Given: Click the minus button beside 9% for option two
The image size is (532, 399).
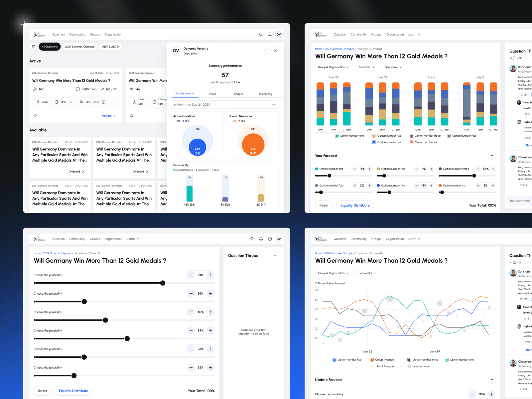Looking at the screenshot, I should point(417,169).
